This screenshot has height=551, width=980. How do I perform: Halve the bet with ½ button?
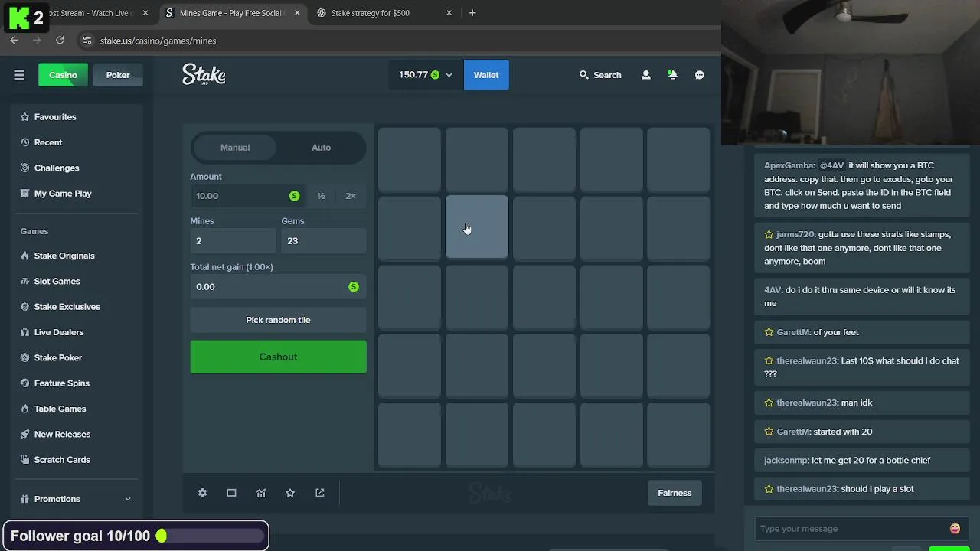tap(322, 196)
